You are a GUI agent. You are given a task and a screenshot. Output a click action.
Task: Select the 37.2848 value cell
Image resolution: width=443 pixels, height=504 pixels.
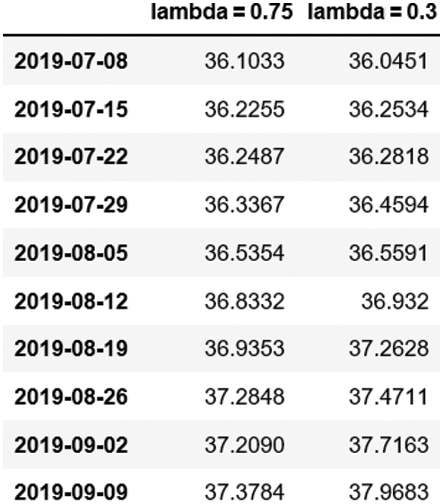(x=245, y=396)
